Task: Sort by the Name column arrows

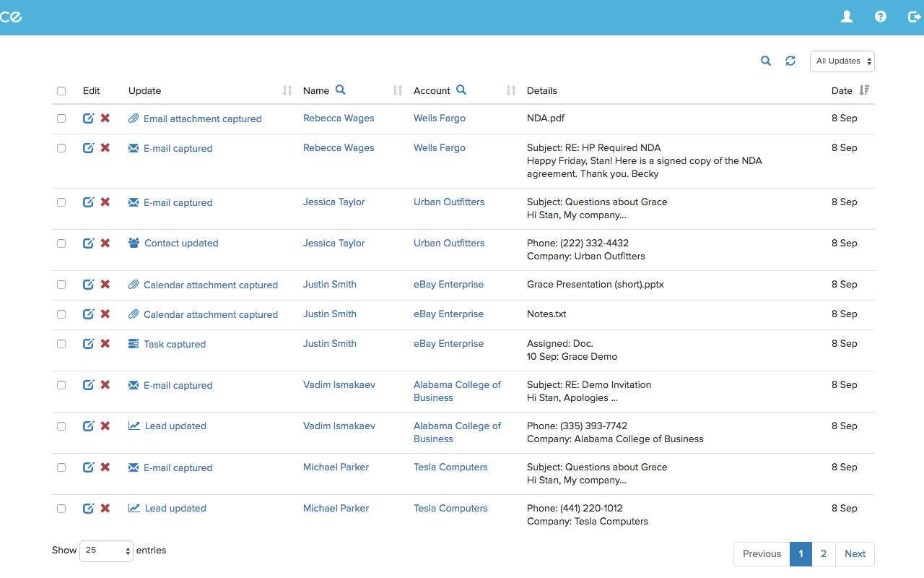Action: (x=398, y=90)
